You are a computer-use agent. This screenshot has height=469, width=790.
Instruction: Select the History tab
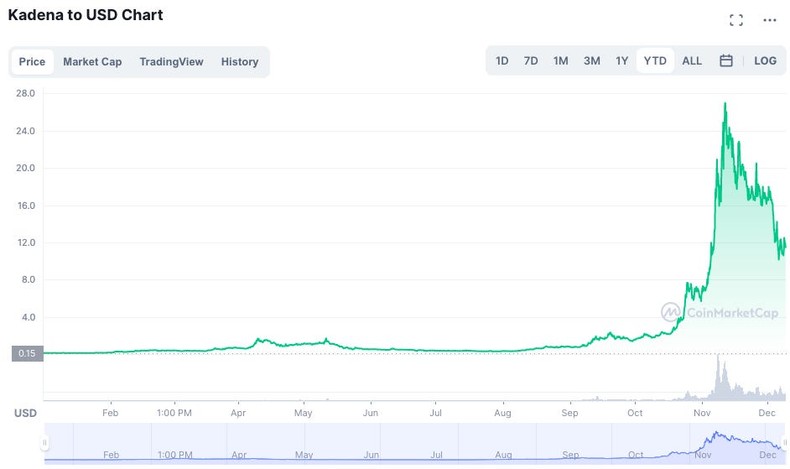(x=240, y=62)
